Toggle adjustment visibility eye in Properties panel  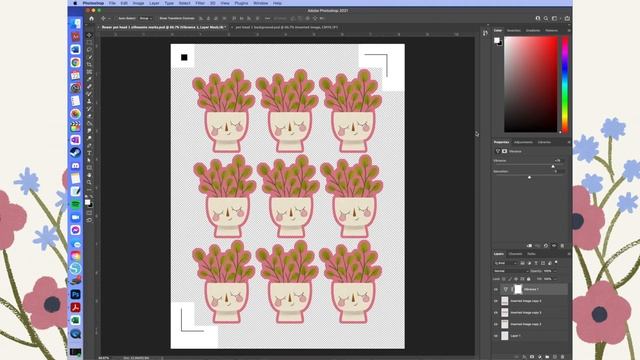(554, 246)
